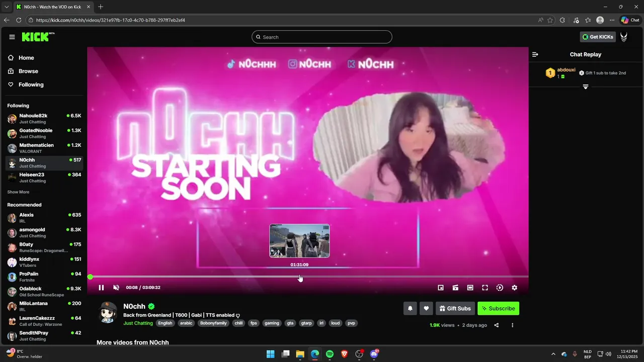
Task: Select the gtarp tag
Action: [306, 323]
